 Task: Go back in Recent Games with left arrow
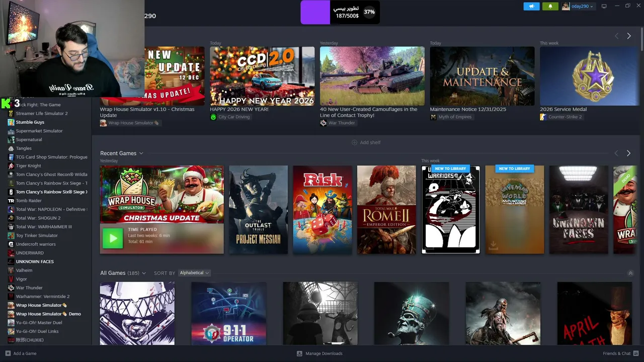tap(616, 153)
